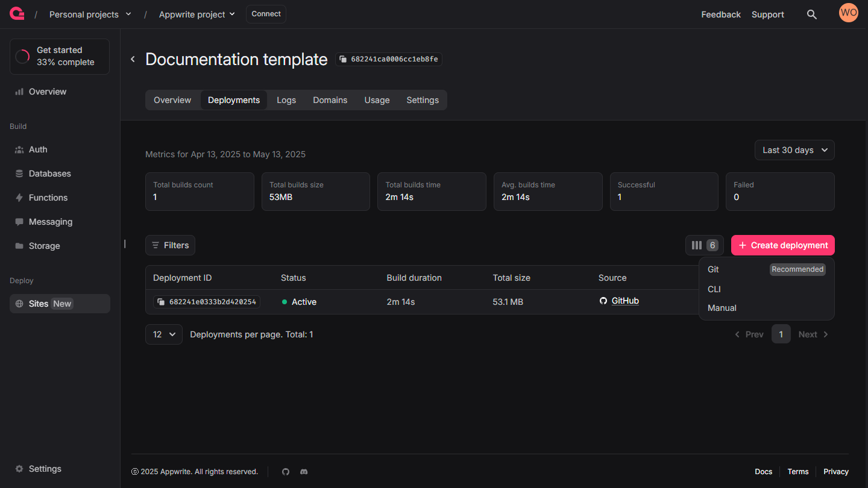Open Storage in the sidebar
Viewport: 868px width, 488px height.
click(x=60, y=246)
